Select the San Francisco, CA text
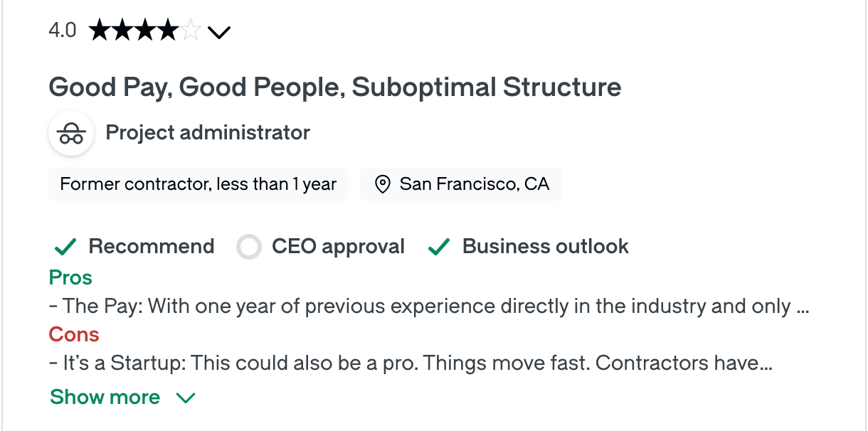Image resolution: width=868 pixels, height=431 pixels. (474, 184)
